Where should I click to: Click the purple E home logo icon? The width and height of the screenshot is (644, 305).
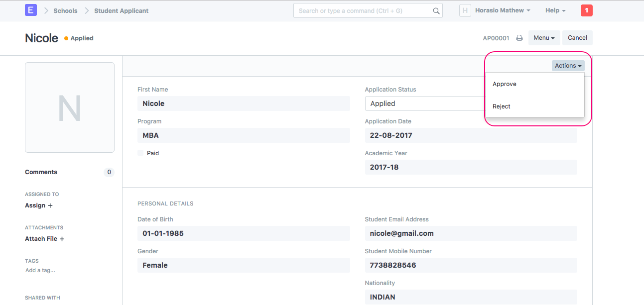coord(31,10)
